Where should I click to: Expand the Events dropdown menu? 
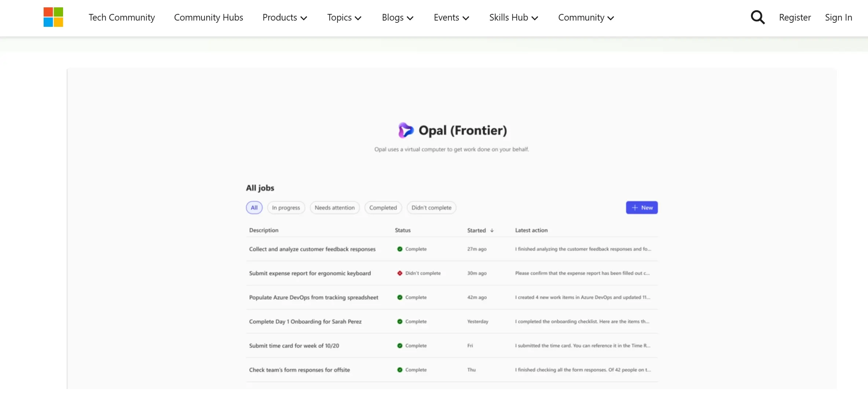point(451,18)
